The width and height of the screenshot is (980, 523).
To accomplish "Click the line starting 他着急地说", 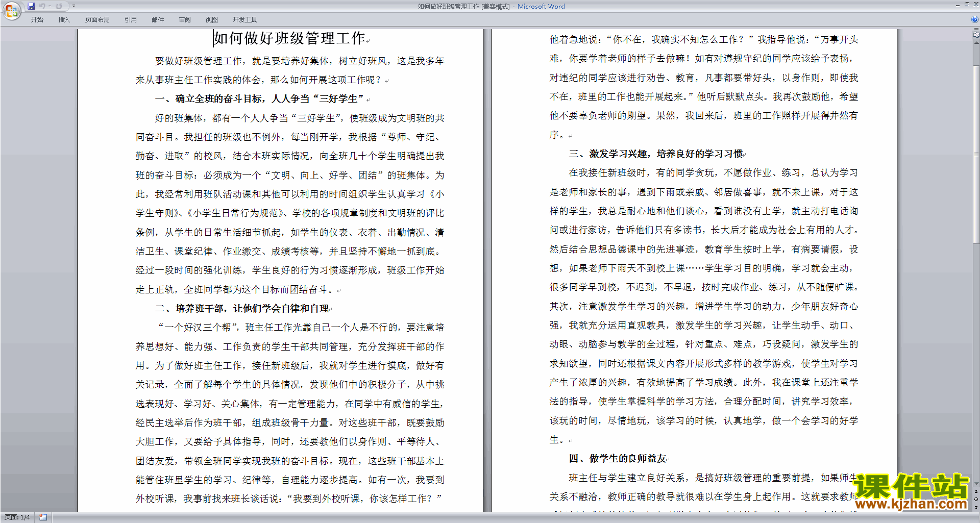I will [704, 40].
